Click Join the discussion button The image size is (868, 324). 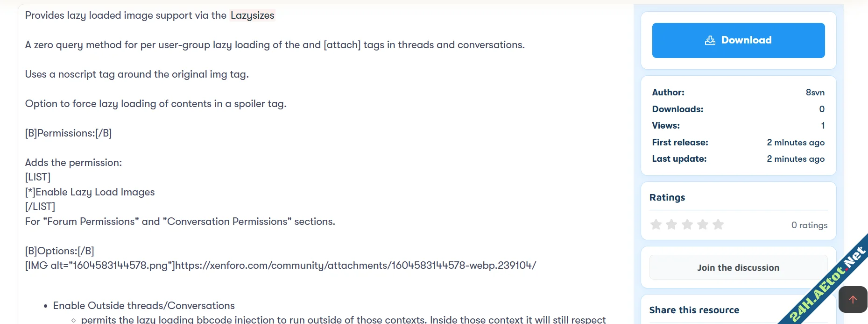pos(738,268)
